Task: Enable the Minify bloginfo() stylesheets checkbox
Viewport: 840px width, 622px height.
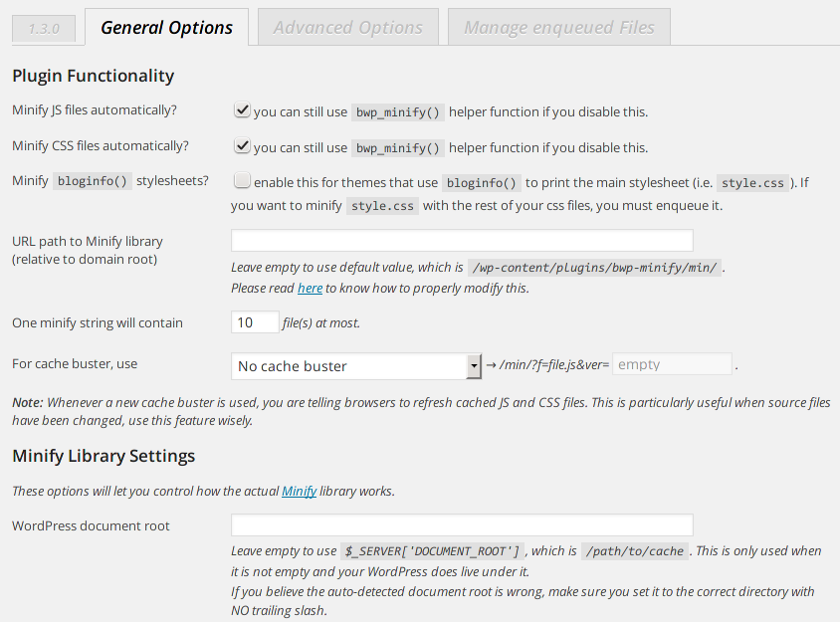Action: click(x=241, y=181)
